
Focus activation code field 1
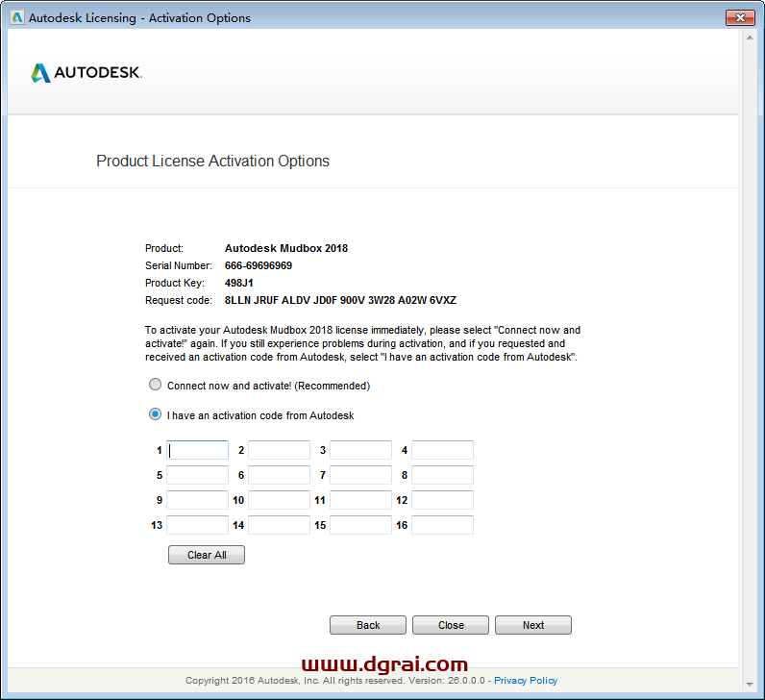[198, 450]
